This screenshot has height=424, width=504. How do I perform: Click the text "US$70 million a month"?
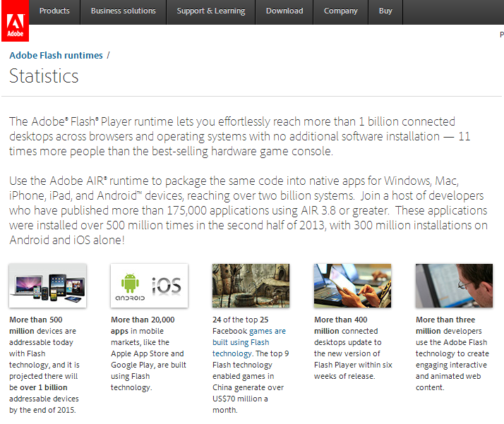coord(241,404)
